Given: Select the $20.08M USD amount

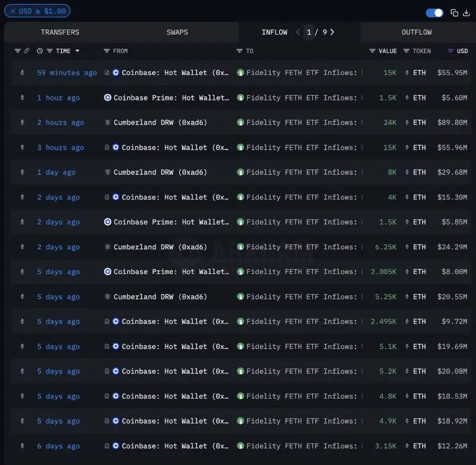Looking at the screenshot, I should (452, 372).
